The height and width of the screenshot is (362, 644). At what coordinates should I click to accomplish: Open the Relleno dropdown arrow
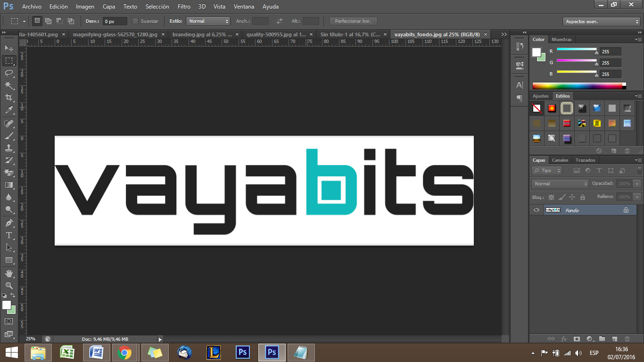[x=637, y=197]
